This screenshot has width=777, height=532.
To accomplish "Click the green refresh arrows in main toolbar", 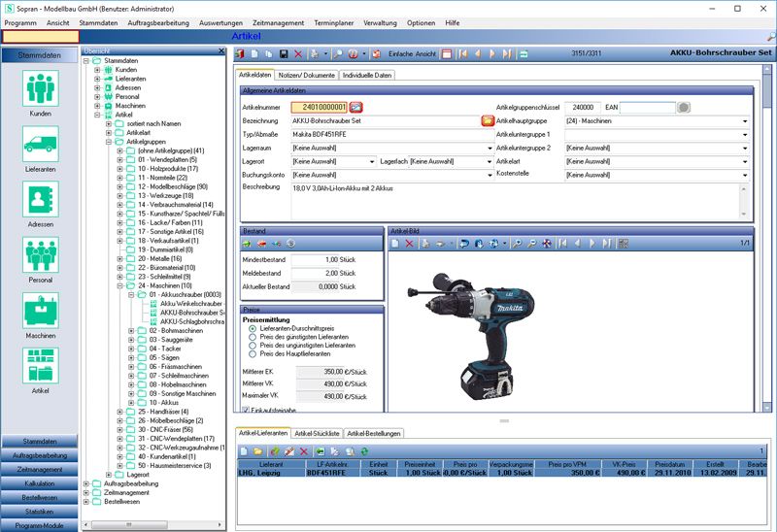I will (524, 54).
